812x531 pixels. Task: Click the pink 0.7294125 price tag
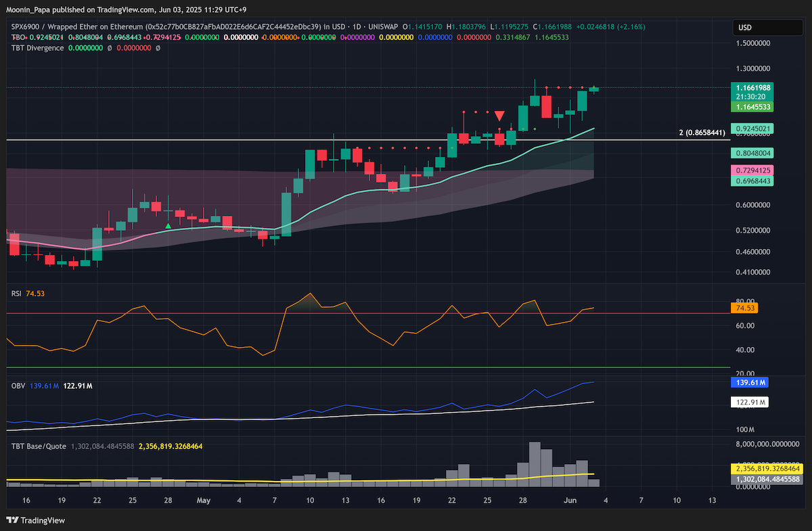pos(754,169)
